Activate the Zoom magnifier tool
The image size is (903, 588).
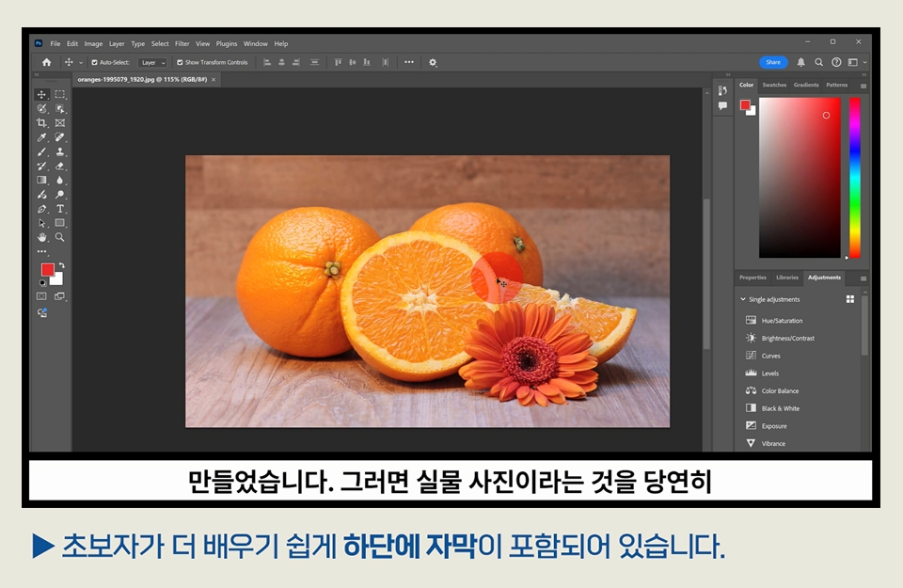point(60,237)
